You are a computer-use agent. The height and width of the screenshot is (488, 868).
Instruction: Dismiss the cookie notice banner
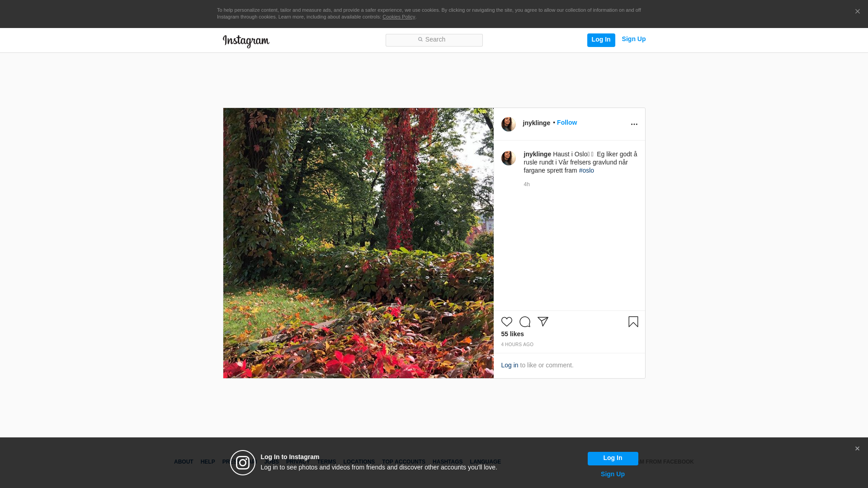pyautogui.click(x=857, y=12)
